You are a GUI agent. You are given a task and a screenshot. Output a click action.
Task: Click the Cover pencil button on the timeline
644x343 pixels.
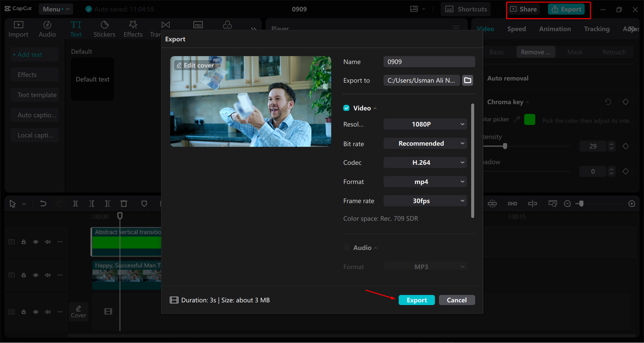[x=78, y=311]
